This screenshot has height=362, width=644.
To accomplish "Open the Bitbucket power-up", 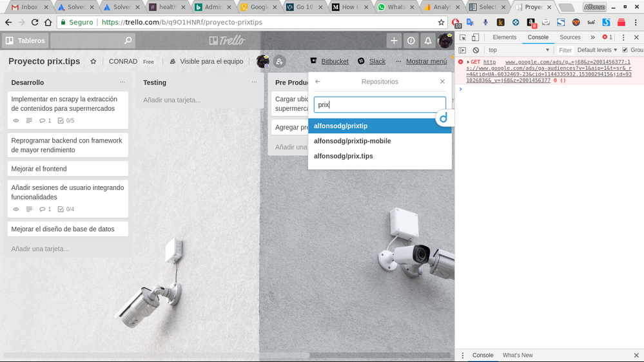I will (329, 61).
